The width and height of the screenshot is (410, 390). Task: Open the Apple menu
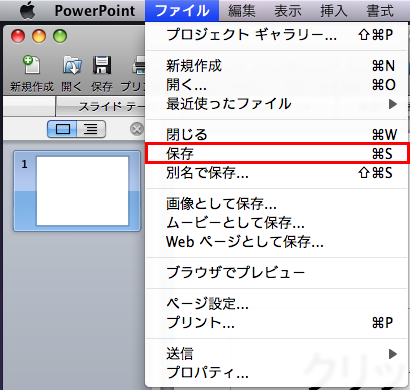[x=28, y=10]
